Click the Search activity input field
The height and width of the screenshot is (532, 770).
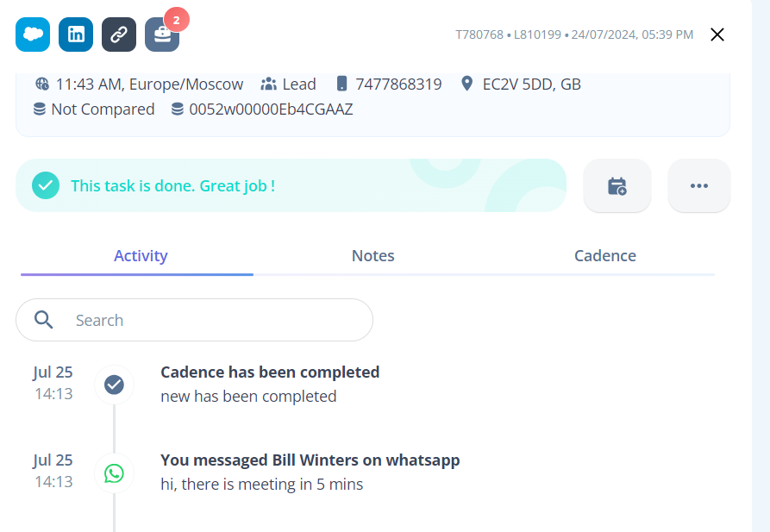click(x=195, y=320)
